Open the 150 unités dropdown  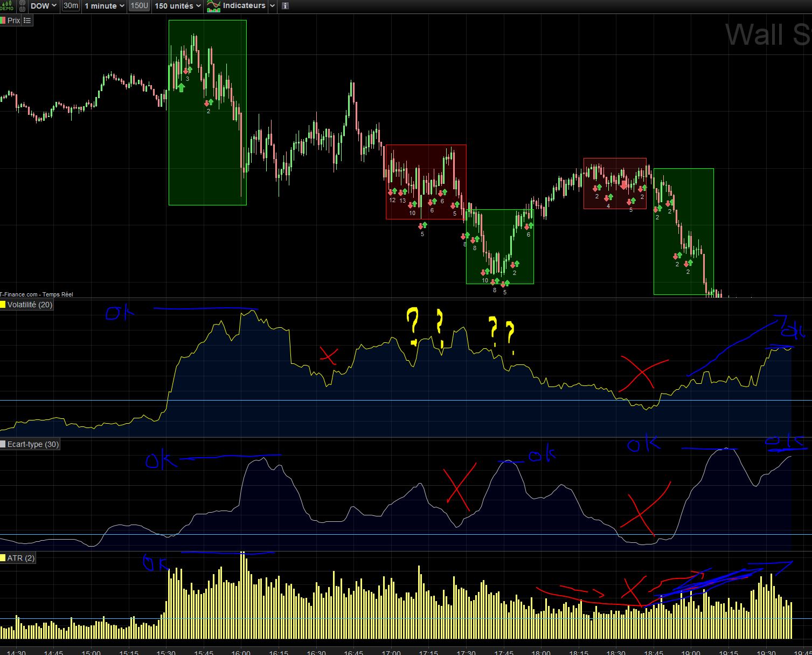click(178, 6)
